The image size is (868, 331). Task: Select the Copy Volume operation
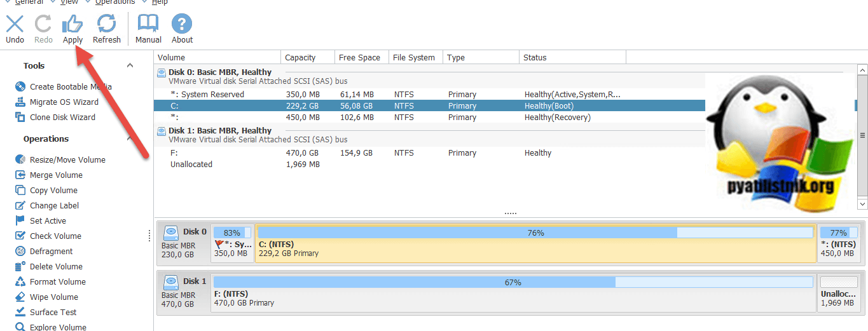(46, 191)
